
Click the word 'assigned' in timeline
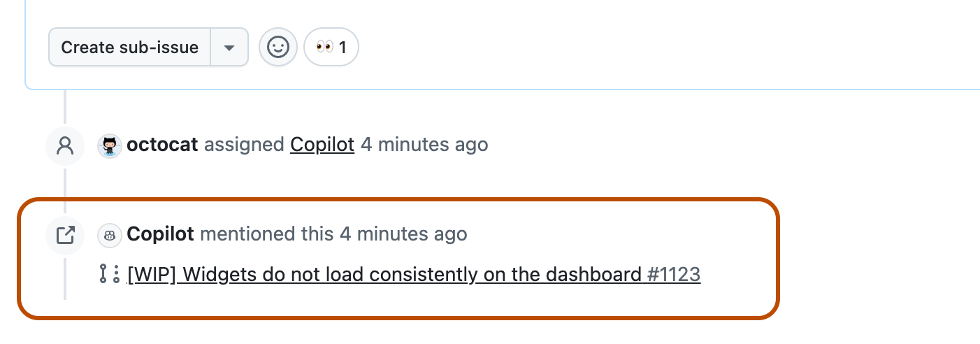244,145
